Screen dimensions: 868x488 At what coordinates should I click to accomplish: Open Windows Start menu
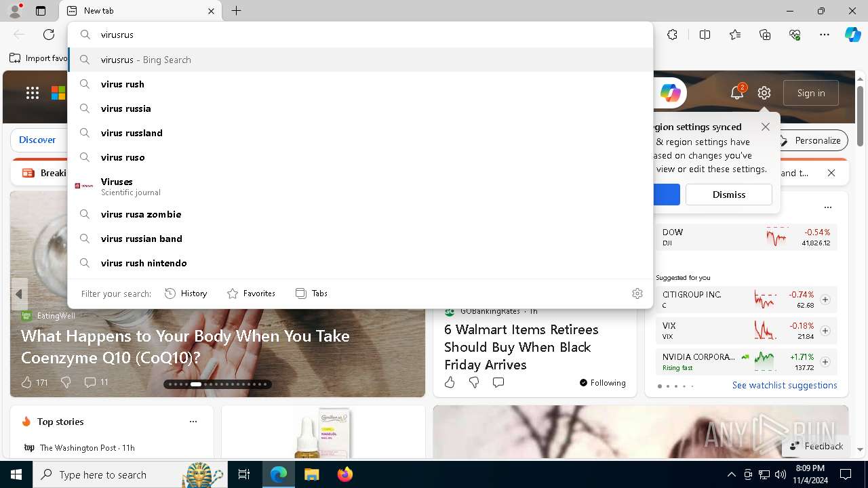pyautogui.click(x=16, y=474)
